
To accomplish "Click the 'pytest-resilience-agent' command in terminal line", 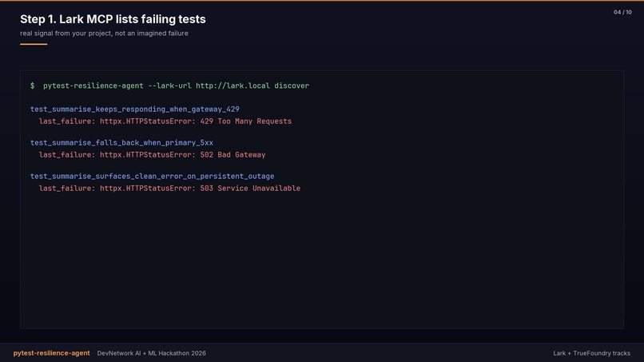I will (x=93, y=86).
